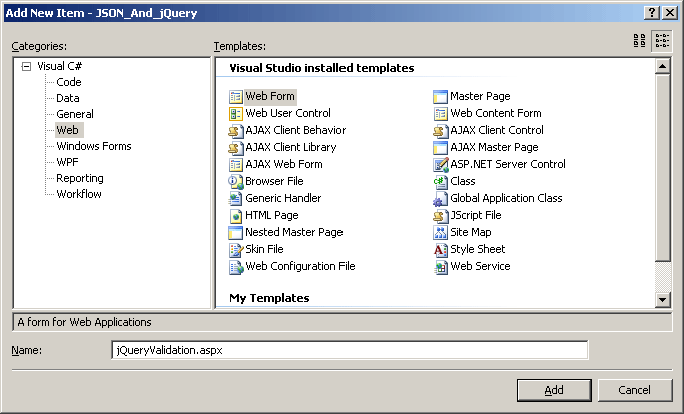Image resolution: width=684 pixels, height=414 pixels.
Task: Switch to small icons list view
Action: pyautogui.click(x=662, y=41)
